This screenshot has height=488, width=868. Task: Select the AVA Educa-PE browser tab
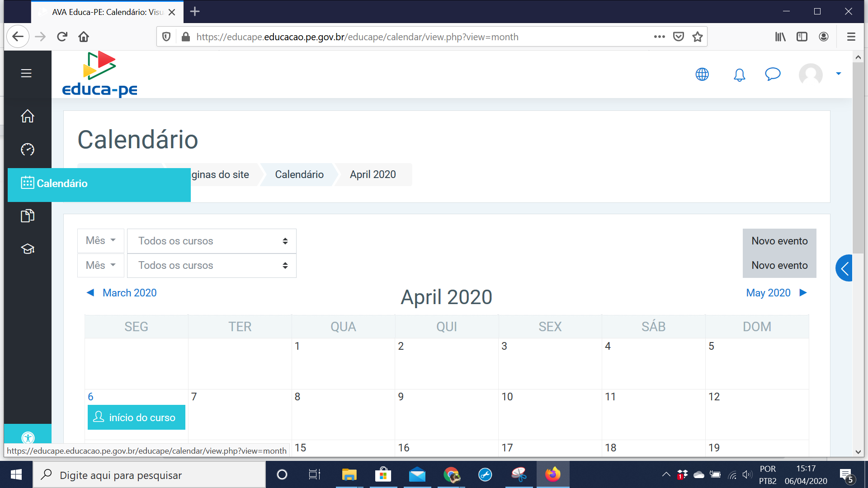[x=107, y=12]
